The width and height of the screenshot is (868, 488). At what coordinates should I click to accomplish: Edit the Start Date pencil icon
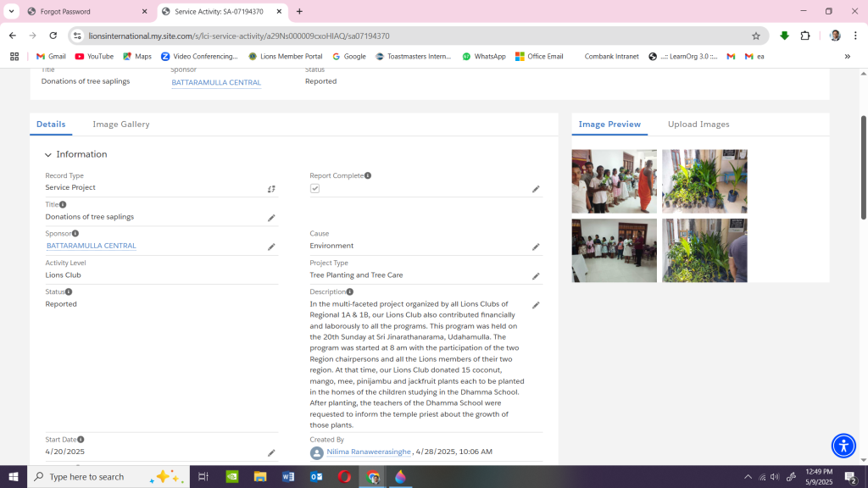coord(271,453)
